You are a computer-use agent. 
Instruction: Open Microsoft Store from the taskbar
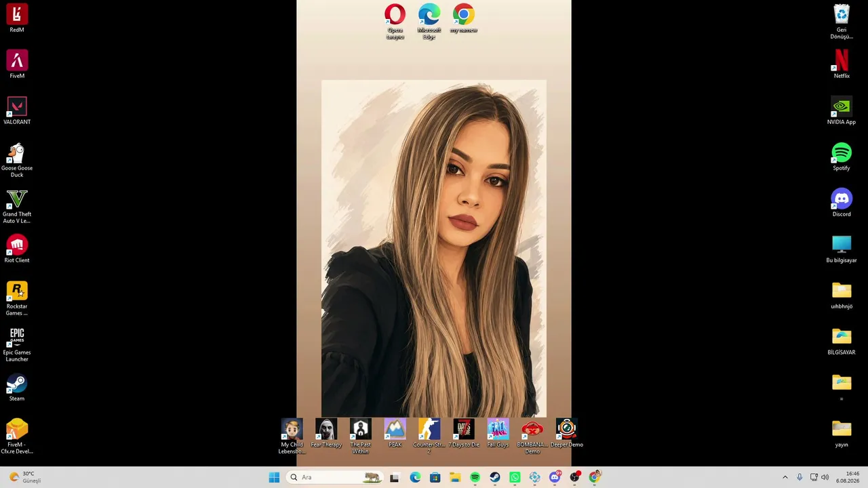[x=435, y=477]
